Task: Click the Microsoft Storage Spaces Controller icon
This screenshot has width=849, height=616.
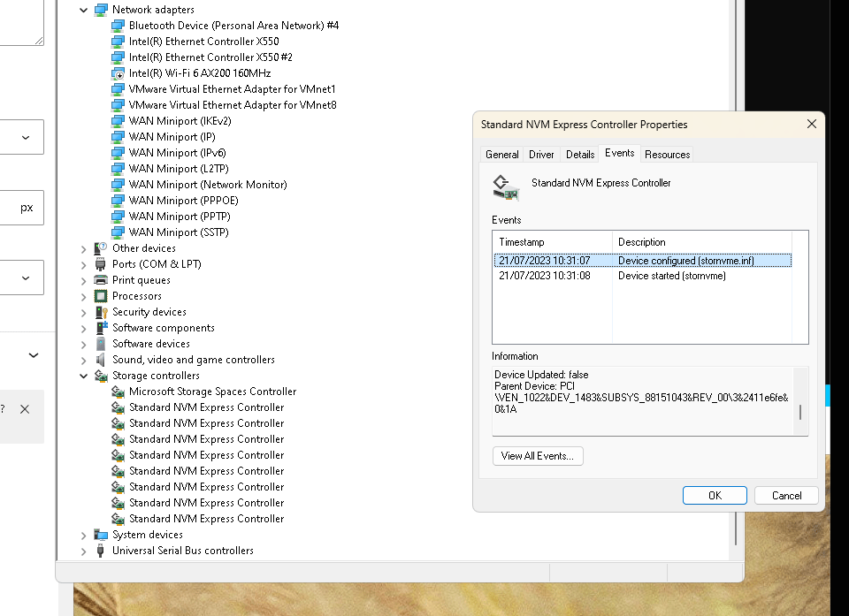Action: [118, 392]
